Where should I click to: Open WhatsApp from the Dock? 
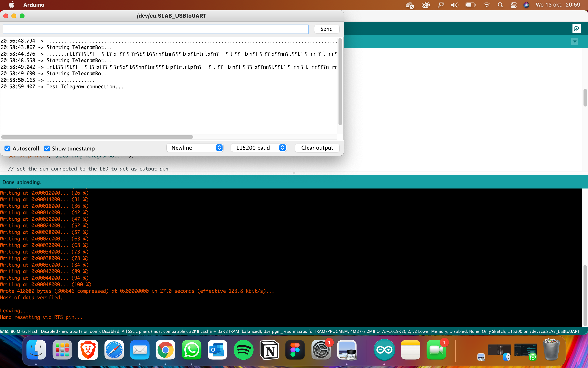point(192,350)
